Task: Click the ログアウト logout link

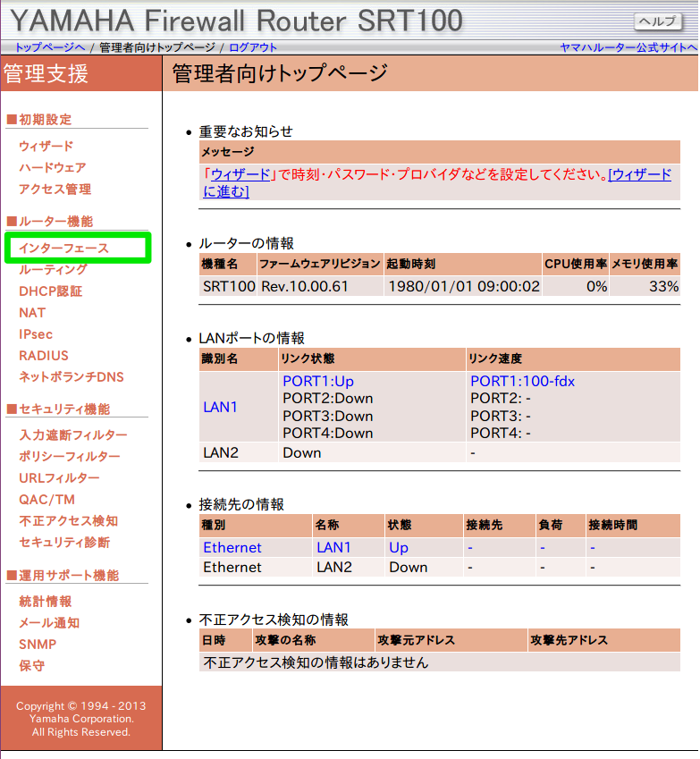Action: [x=253, y=47]
